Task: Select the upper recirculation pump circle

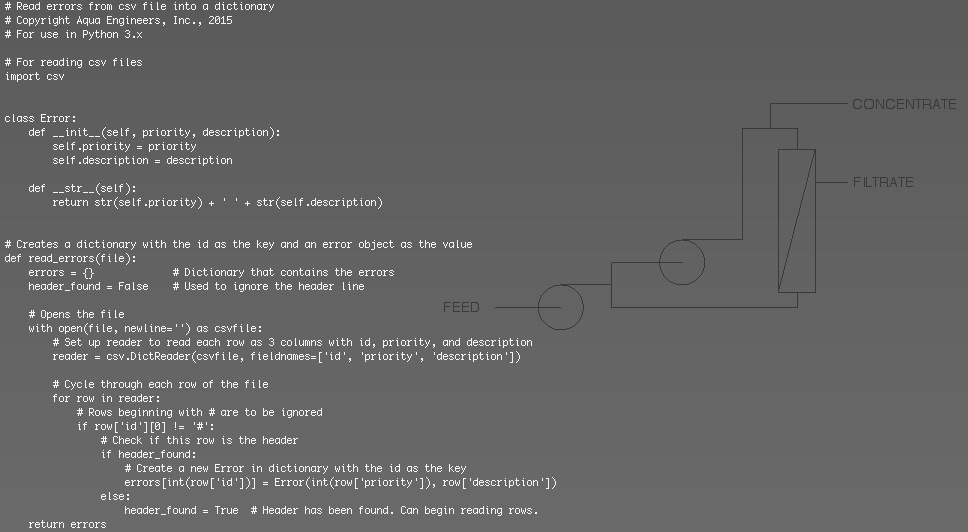Action: pos(682,262)
